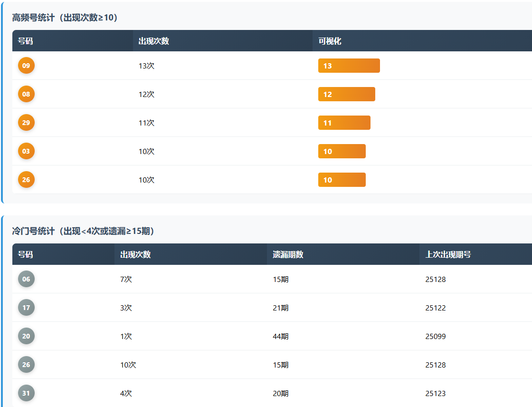Image resolution: width=532 pixels, height=407 pixels.
Task: Select the orange bar labeled 11
Action: tap(344, 123)
